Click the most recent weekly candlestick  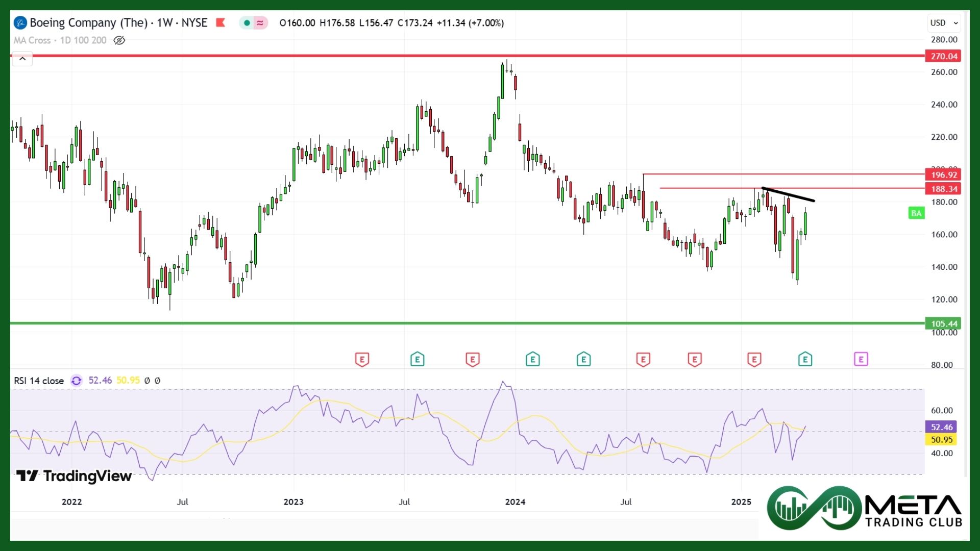[805, 223]
